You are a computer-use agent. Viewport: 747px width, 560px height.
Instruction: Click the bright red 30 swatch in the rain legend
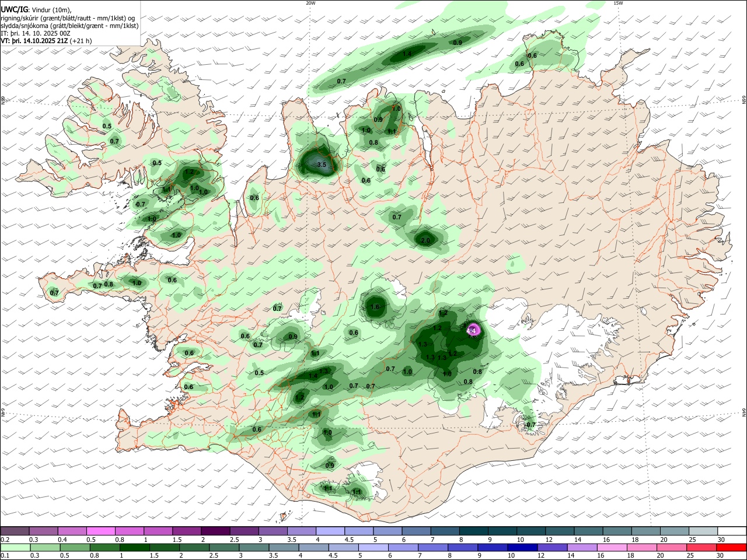pyautogui.click(x=731, y=547)
